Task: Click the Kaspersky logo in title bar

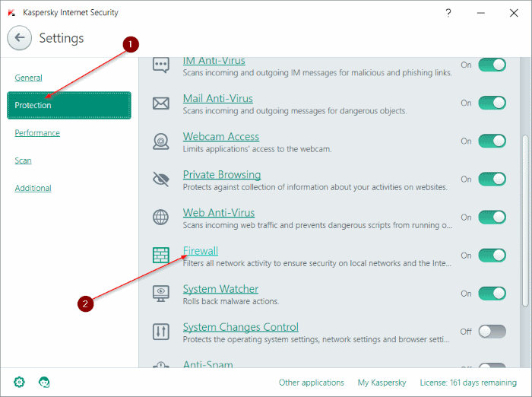Action: 11,13
